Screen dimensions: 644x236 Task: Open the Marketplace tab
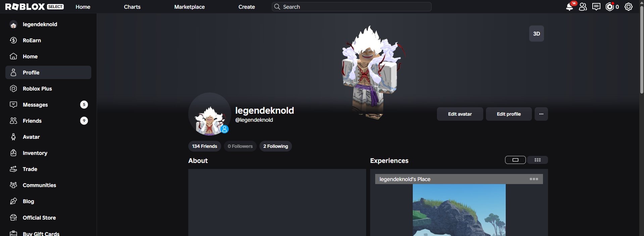[x=190, y=7]
